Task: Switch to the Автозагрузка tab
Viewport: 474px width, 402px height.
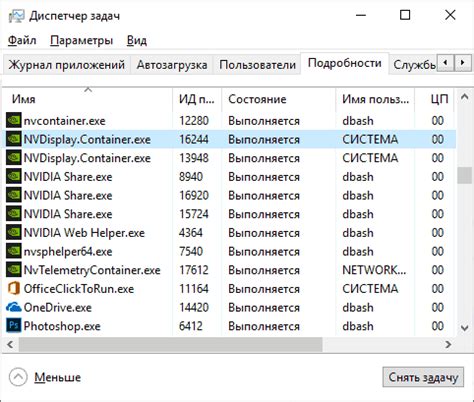Action: click(x=172, y=64)
